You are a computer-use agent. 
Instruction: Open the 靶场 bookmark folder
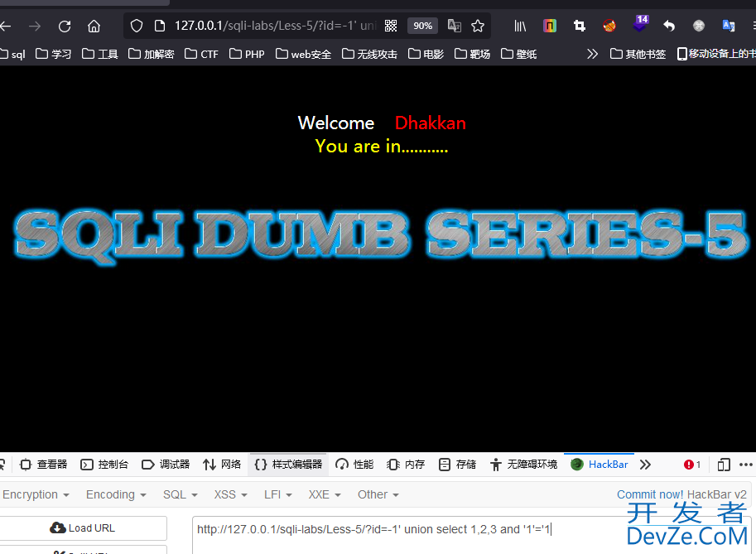coord(472,54)
